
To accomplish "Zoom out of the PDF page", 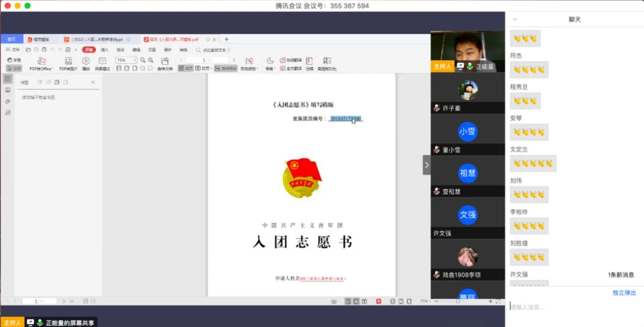I will coord(143,60).
